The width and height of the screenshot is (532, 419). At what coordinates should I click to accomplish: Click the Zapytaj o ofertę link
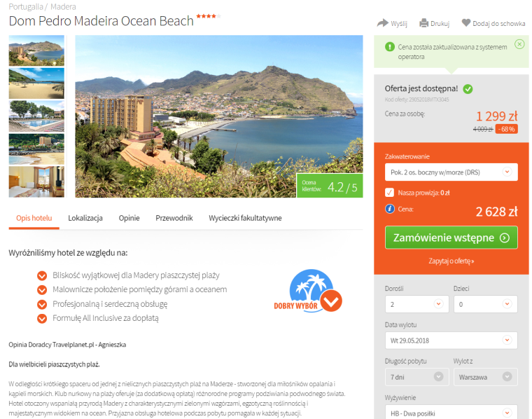click(x=451, y=261)
